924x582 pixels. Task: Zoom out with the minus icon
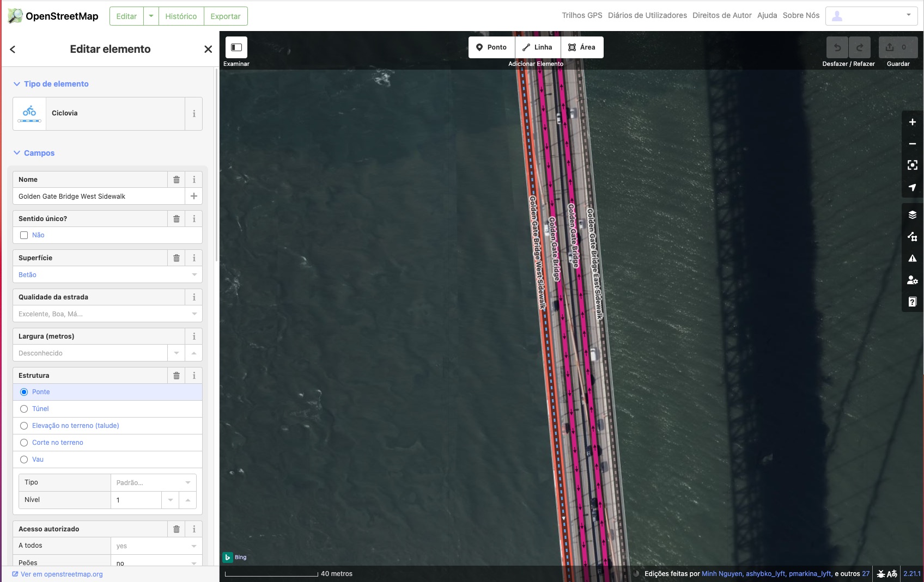point(913,144)
